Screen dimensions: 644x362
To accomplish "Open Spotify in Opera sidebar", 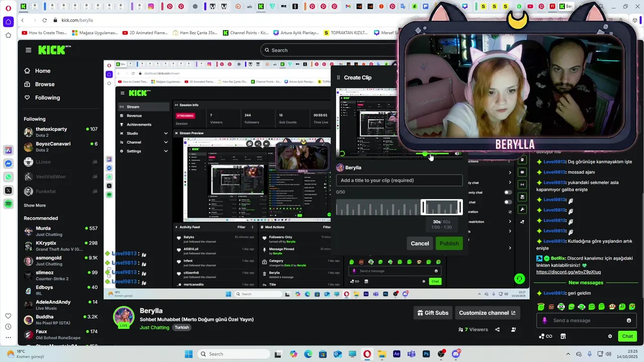I will [8, 204].
